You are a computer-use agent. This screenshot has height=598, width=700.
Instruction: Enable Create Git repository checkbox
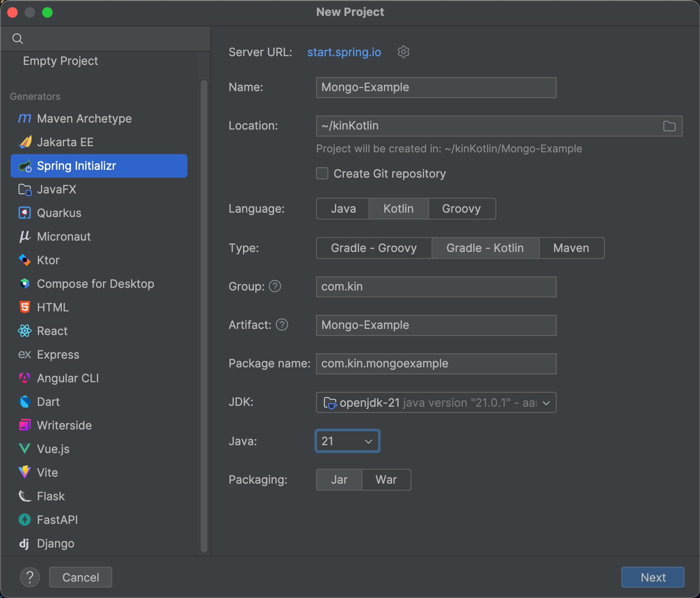[x=322, y=173]
